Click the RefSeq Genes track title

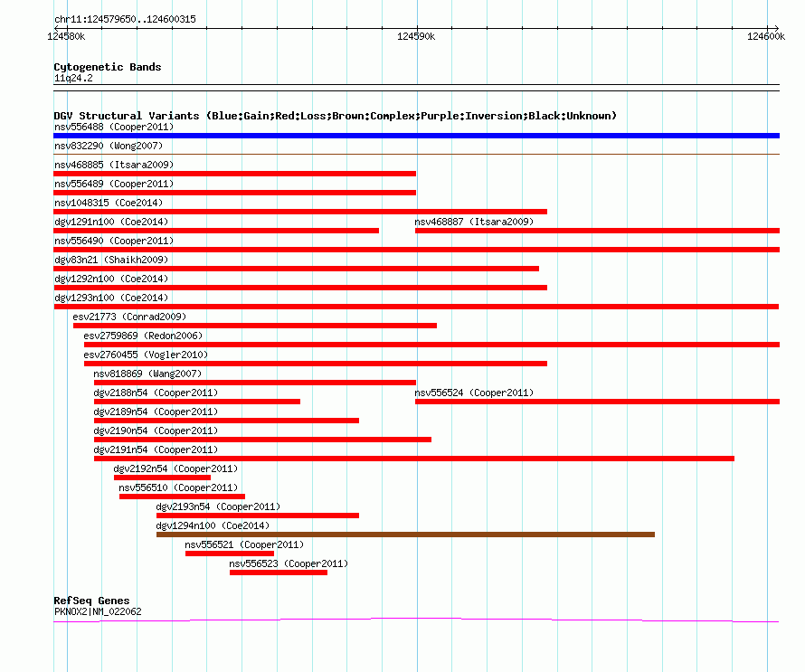coord(91,601)
